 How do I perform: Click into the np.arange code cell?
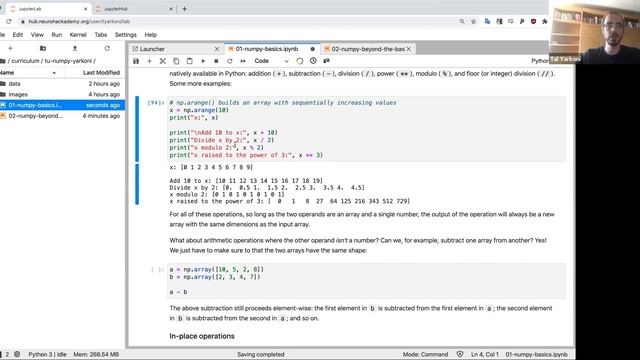pyautogui.click(x=367, y=129)
